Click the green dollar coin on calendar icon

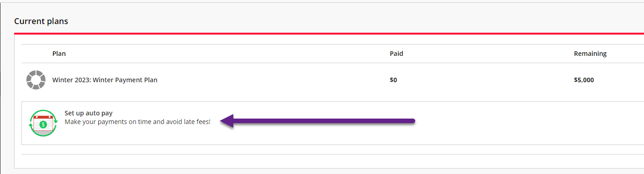tap(43, 124)
